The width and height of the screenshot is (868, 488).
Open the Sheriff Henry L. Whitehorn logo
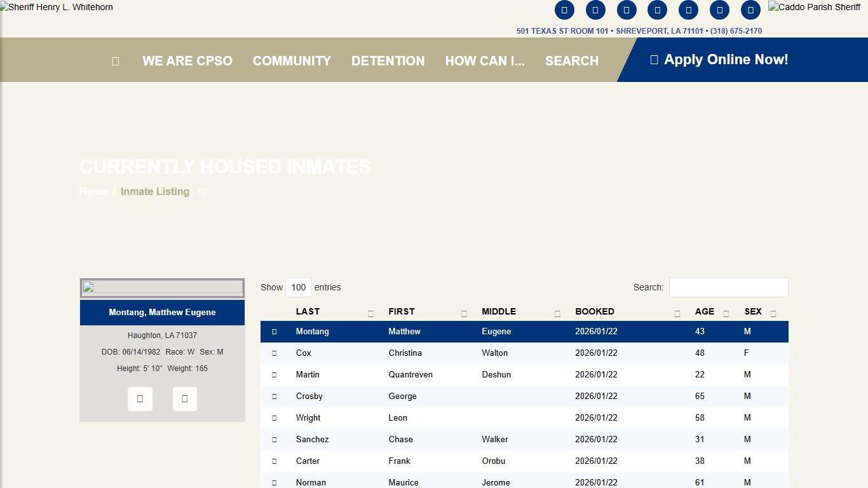57,7
